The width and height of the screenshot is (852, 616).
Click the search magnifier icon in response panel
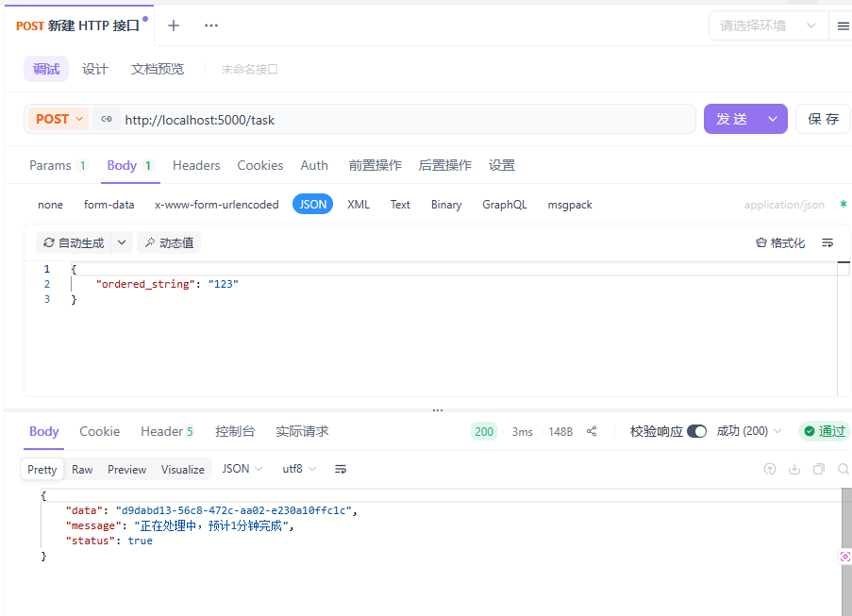pos(843,469)
